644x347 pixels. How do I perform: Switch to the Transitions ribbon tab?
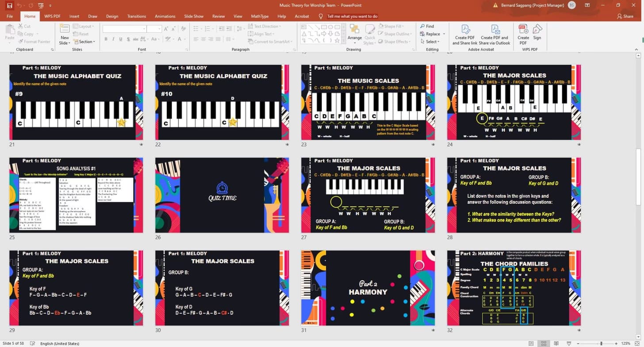(x=136, y=16)
